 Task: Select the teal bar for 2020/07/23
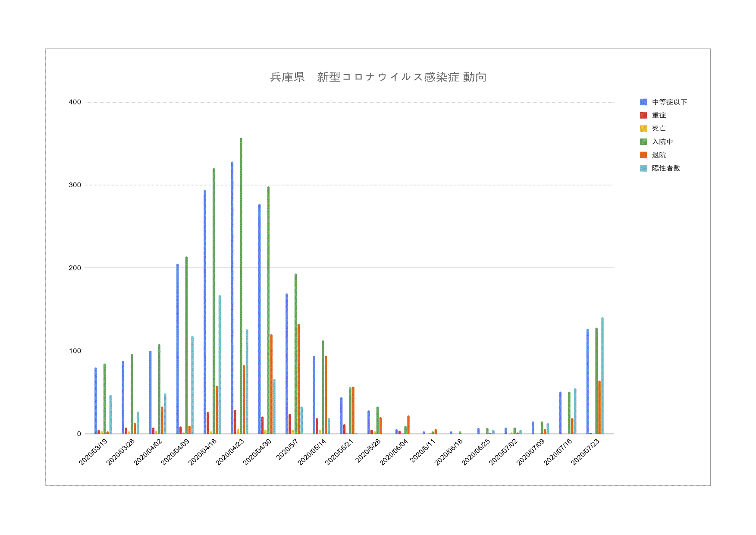(602, 375)
